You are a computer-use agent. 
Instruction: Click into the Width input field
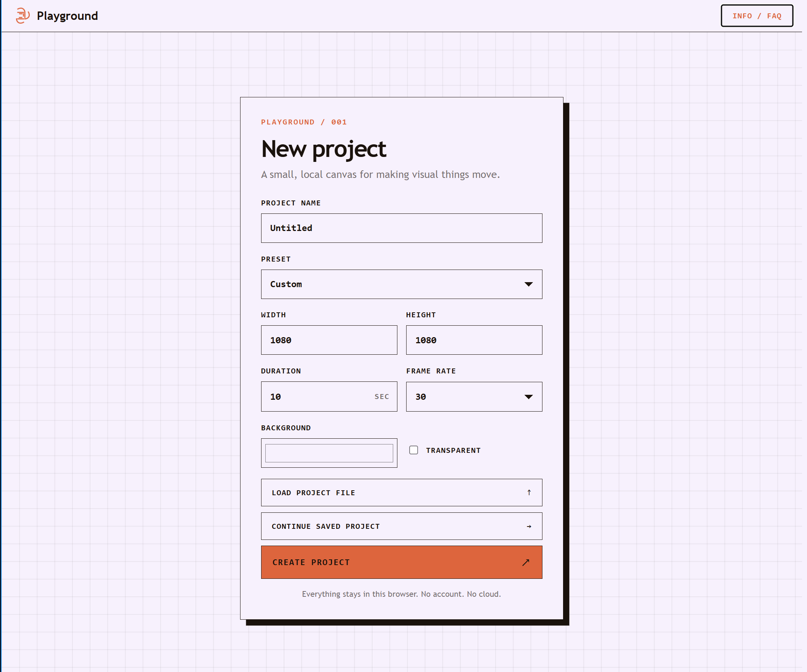(329, 340)
